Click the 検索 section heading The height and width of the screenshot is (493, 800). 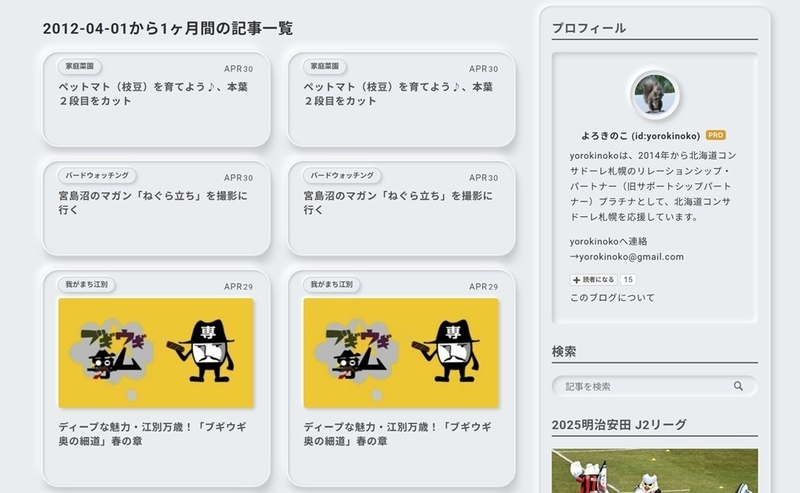click(x=564, y=352)
